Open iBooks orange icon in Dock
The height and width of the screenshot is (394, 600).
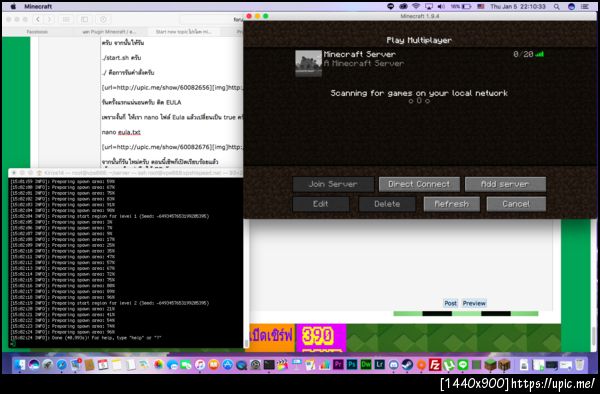(x=214, y=365)
